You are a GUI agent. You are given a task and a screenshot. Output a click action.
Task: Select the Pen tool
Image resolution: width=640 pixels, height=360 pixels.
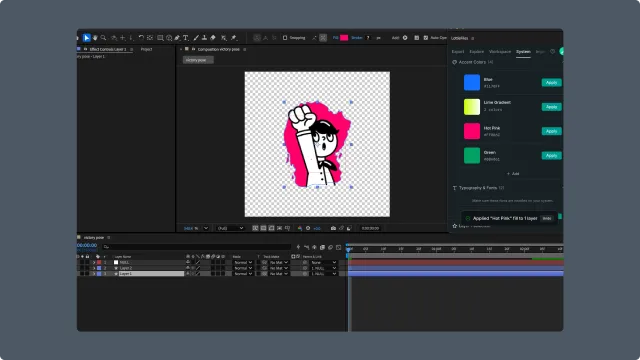point(177,38)
